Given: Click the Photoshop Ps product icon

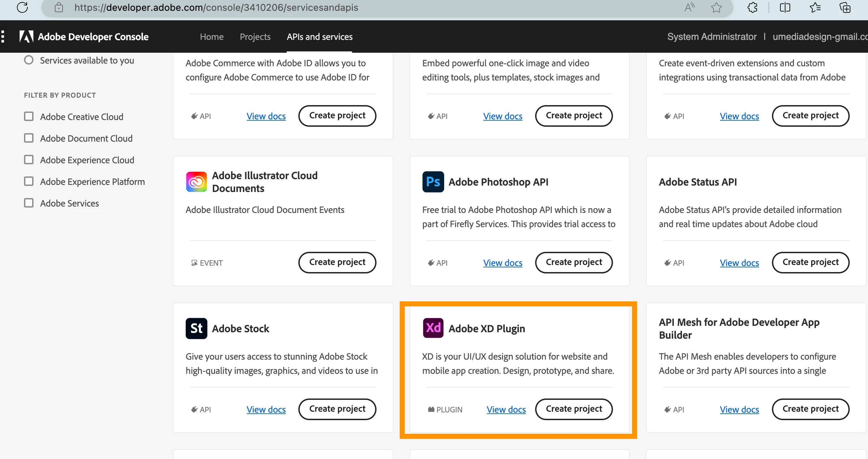Looking at the screenshot, I should [x=433, y=182].
